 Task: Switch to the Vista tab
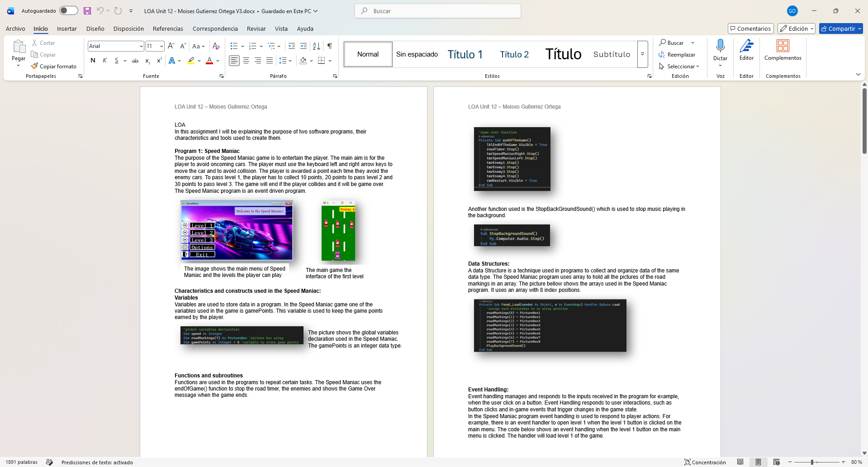tap(281, 29)
